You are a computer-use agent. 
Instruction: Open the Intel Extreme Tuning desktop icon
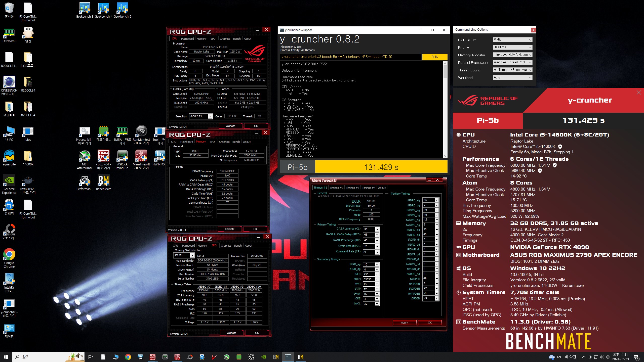click(9, 283)
